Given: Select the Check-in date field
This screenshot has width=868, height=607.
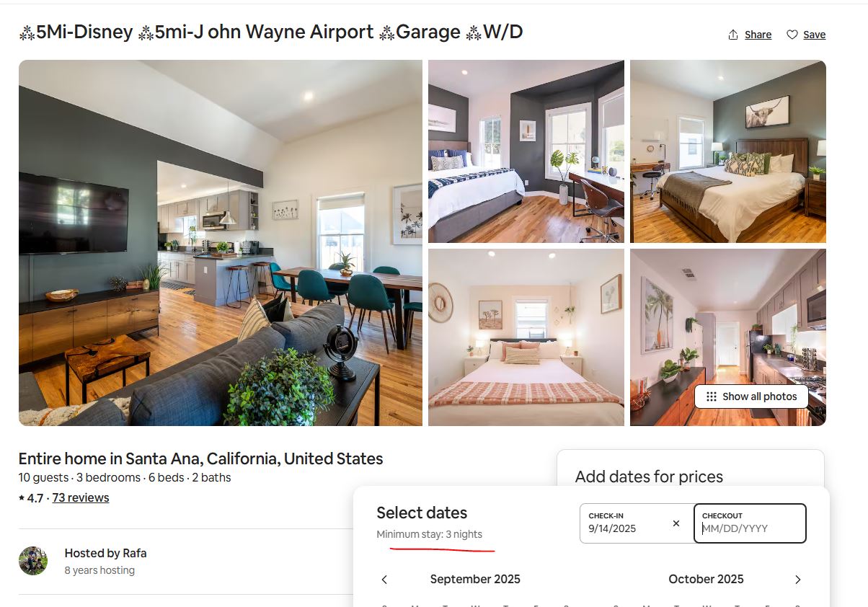Looking at the screenshot, I should [637, 523].
